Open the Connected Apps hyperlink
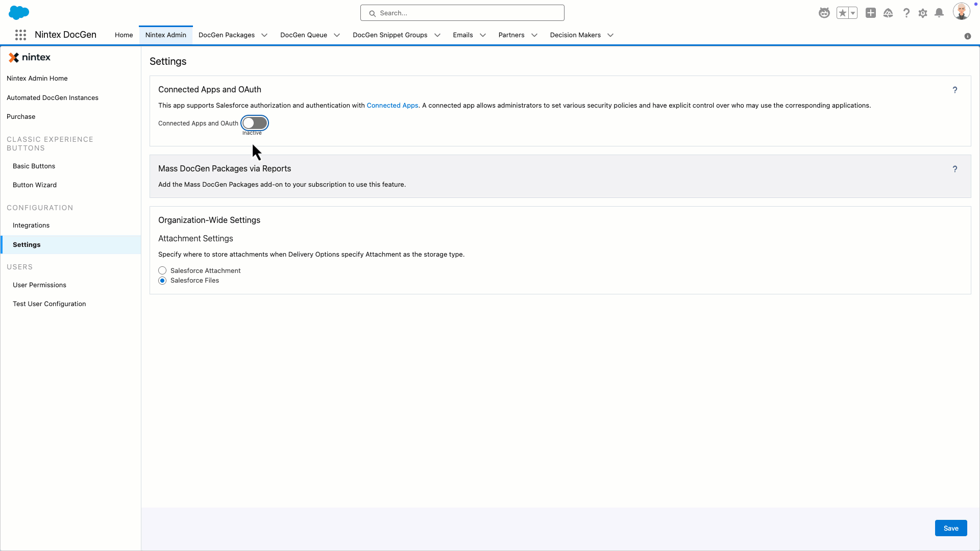The width and height of the screenshot is (980, 551). pos(392,106)
